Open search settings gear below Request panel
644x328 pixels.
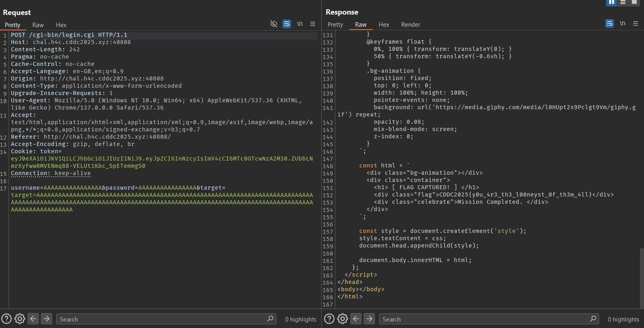tap(20, 319)
